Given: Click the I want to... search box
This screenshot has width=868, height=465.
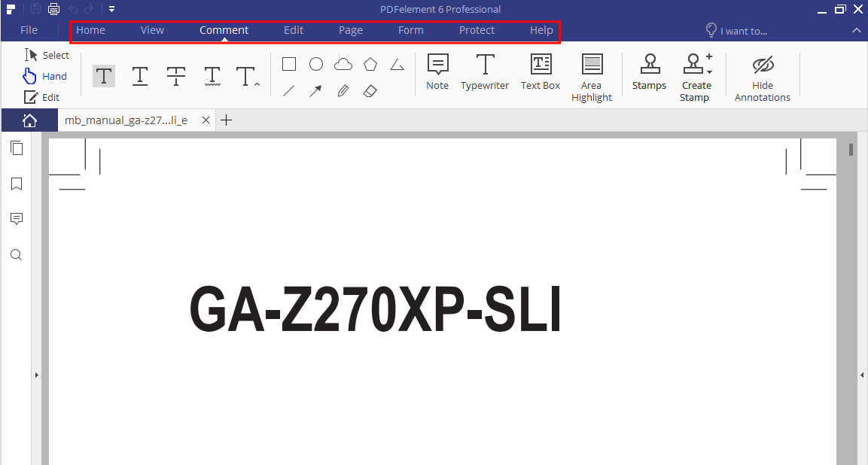Looking at the screenshot, I should 737,30.
